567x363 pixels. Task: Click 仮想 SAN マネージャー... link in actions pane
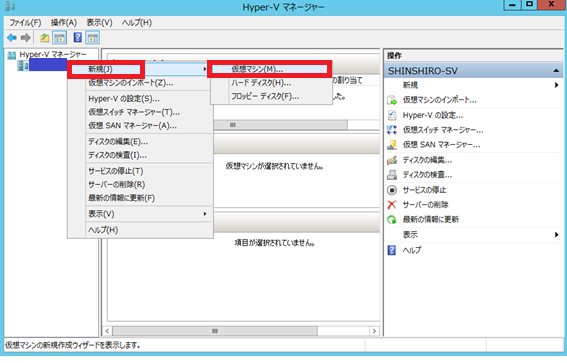pos(442,145)
